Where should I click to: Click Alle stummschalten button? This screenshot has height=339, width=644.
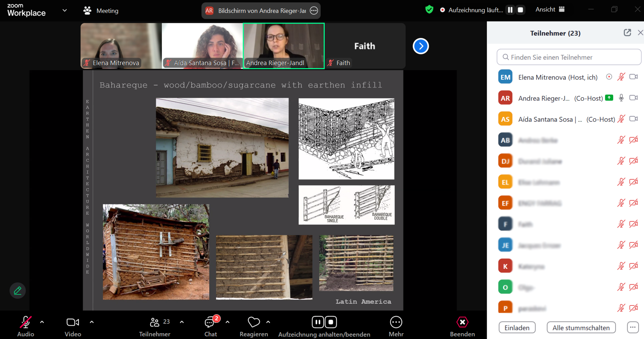pyautogui.click(x=581, y=328)
